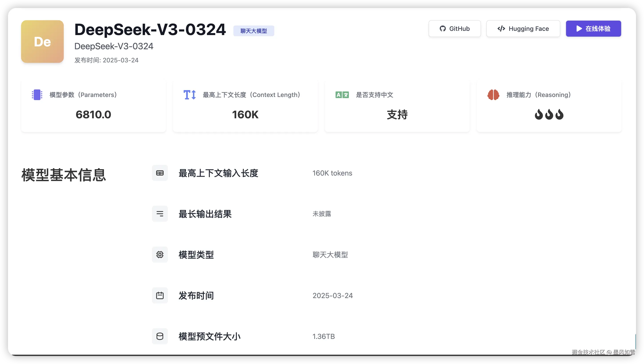This screenshot has width=644, height=364.
Task: Click the purple chip Parameters icon
Action: pyautogui.click(x=37, y=95)
